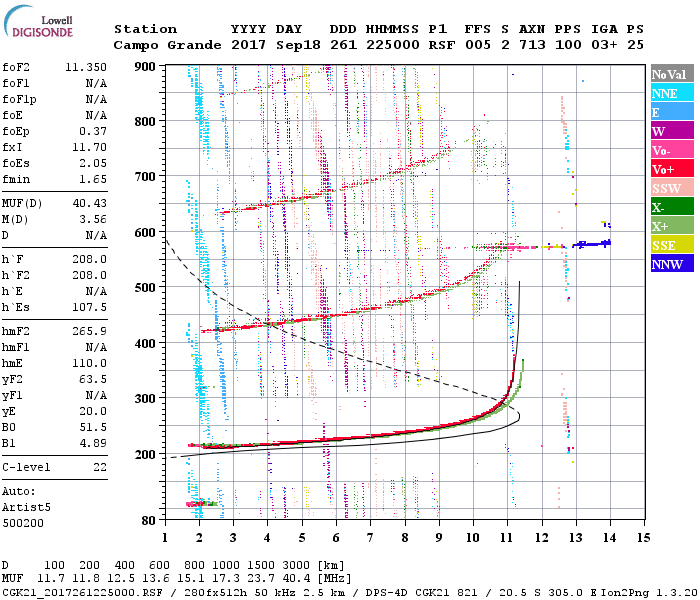Click the Artist5 auto-scaling label
This screenshot has height=600, width=700.
[x=26, y=508]
